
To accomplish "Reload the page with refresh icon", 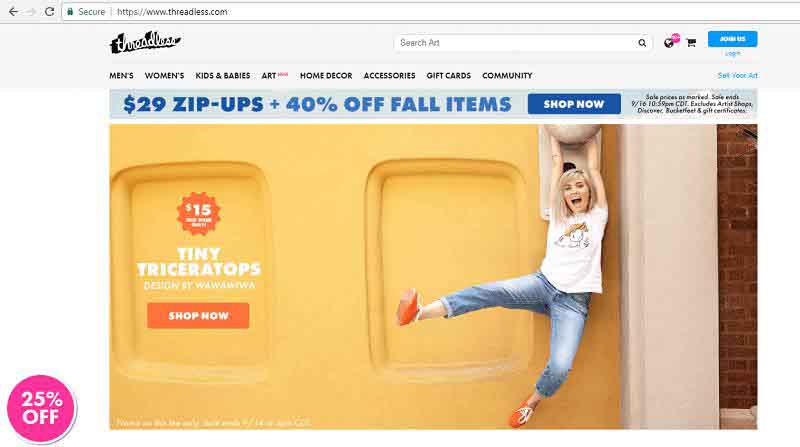I will [x=49, y=11].
